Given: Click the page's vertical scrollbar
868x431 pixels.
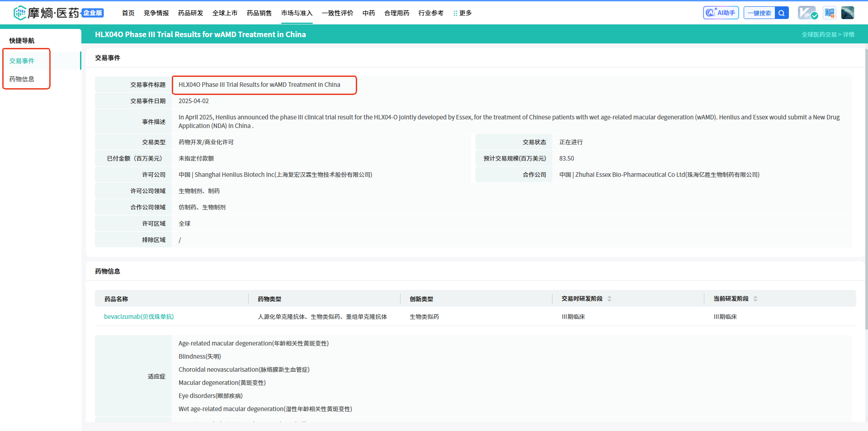Looking at the screenshot, I should click(866, 190).
